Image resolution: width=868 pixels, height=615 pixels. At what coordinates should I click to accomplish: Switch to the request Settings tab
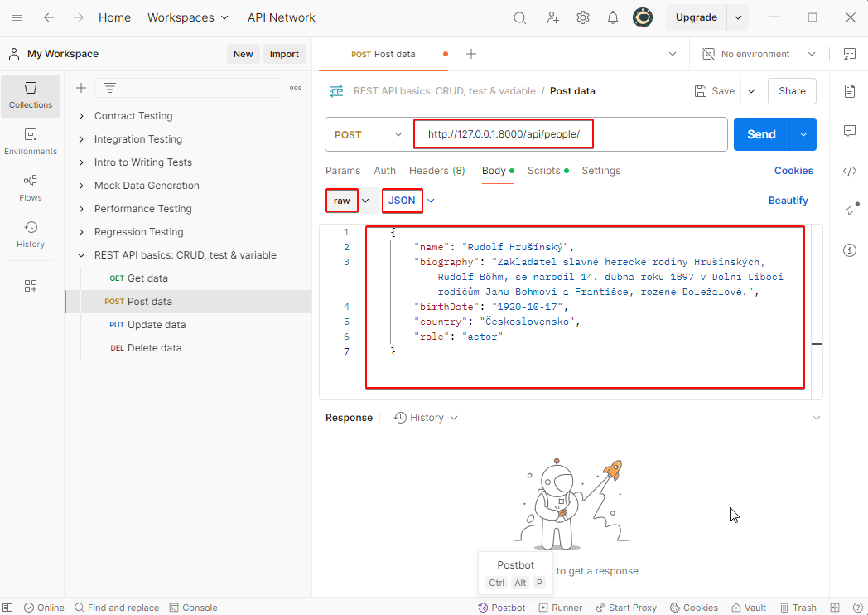(601, 171)
